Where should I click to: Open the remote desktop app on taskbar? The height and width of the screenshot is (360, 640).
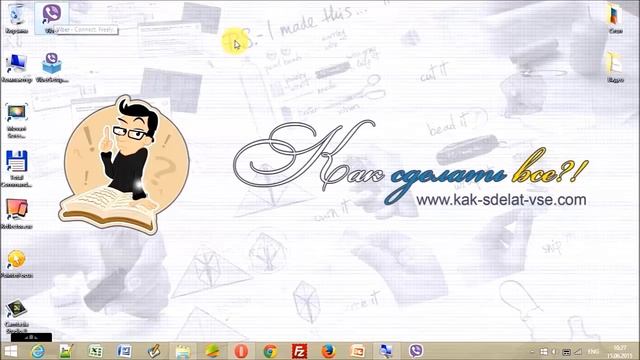click(x=386, y=351)
